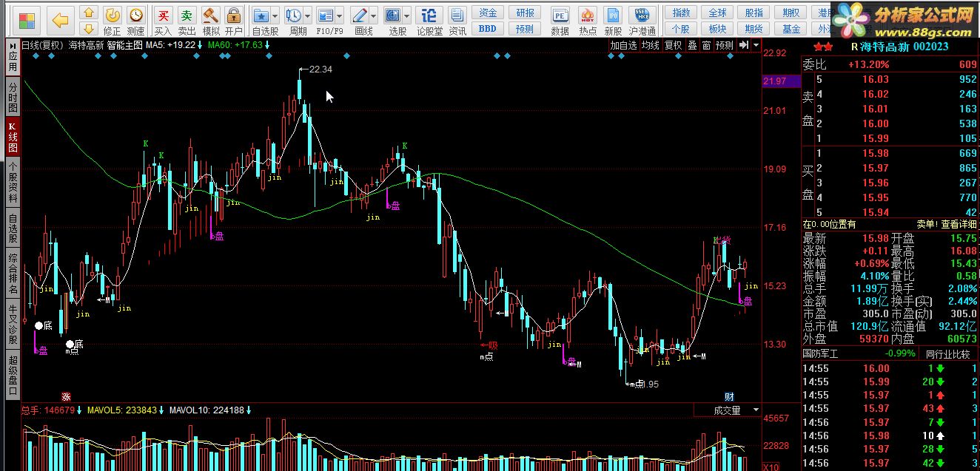Toggle the panel collapse arrow at chart top-left
Viewport: 980px width, 471px height.
(x=13, y=45)
